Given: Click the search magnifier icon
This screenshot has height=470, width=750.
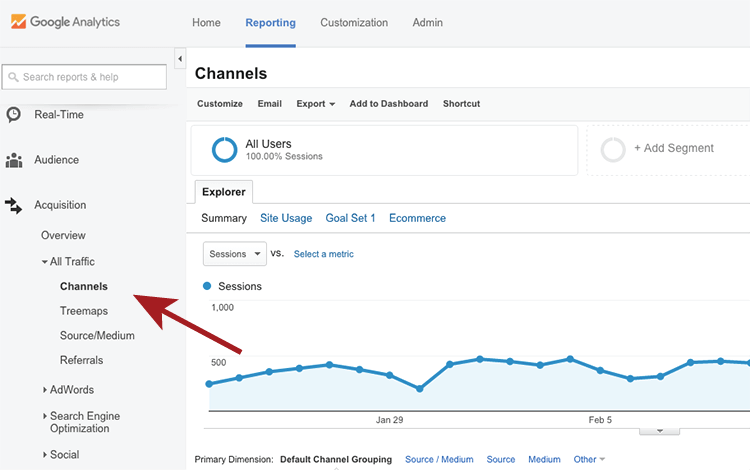Looking at the screenshot, I should [13, 77].
